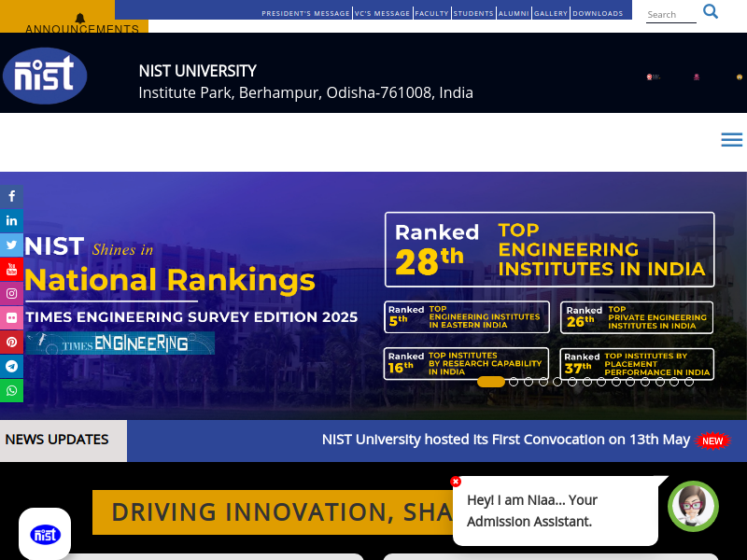
Task: Open the President's Message menu item
Action: [305, 13]
